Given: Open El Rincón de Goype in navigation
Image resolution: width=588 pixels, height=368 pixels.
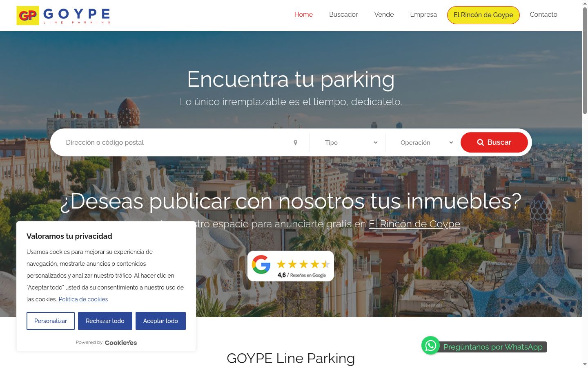Looking at the screenshot, I should [x=483, y=15].
